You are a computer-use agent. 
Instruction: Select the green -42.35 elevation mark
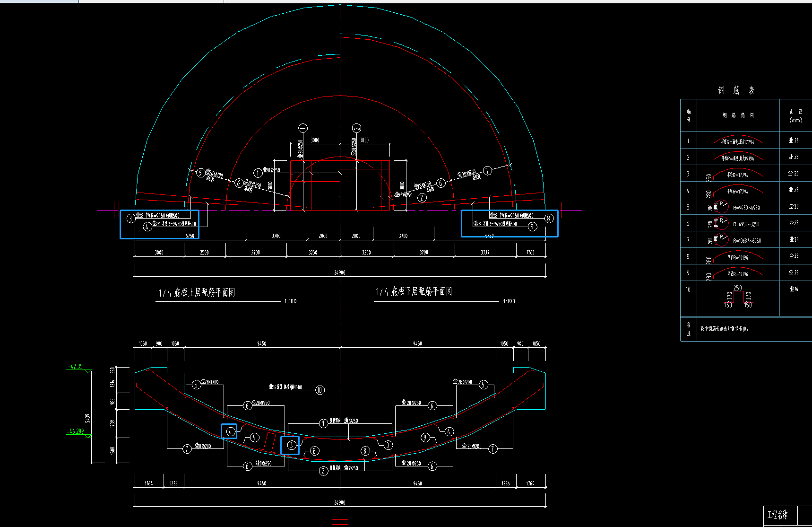pos(75,367)
